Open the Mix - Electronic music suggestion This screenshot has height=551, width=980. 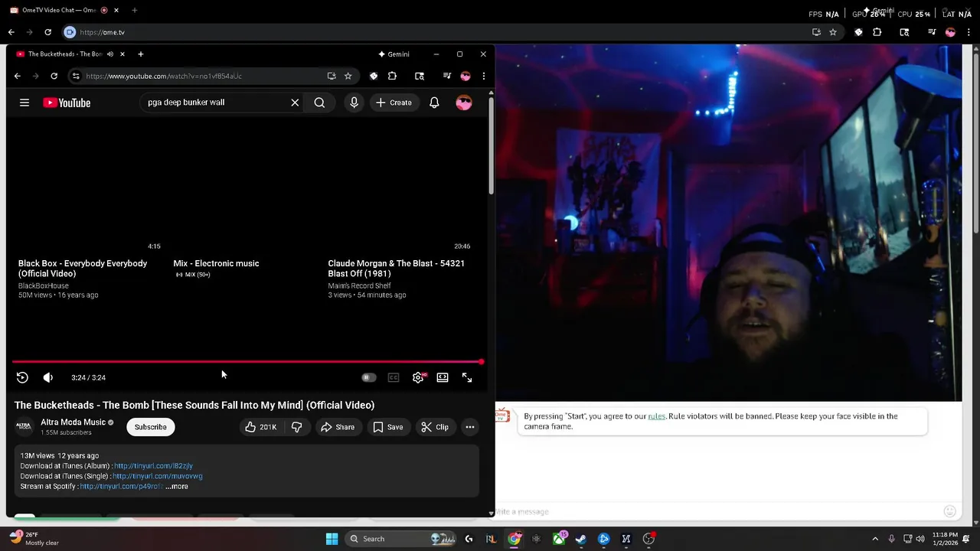point(216,263)
